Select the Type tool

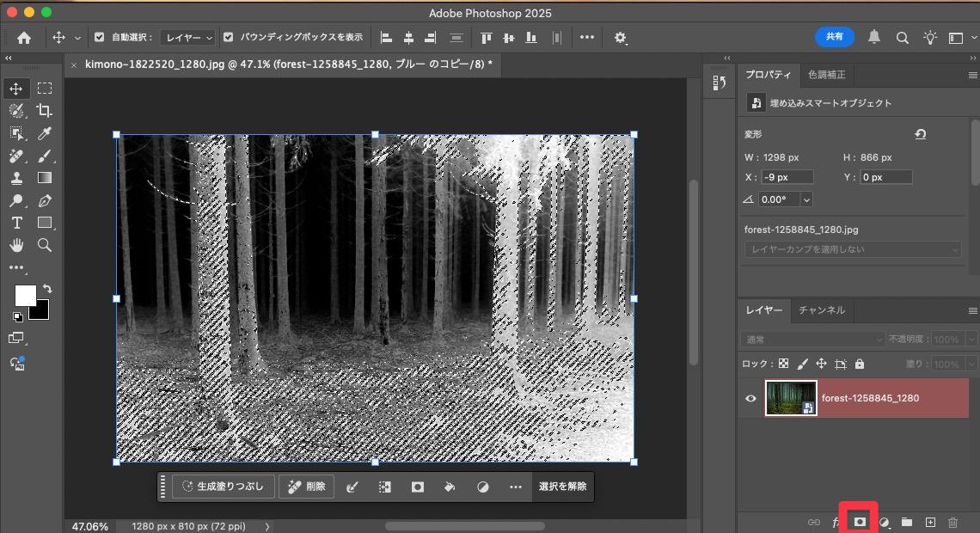[x=16, y=223]
